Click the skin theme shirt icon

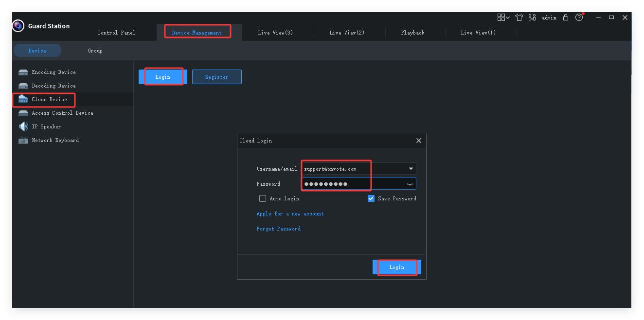[x=519, y=18]
